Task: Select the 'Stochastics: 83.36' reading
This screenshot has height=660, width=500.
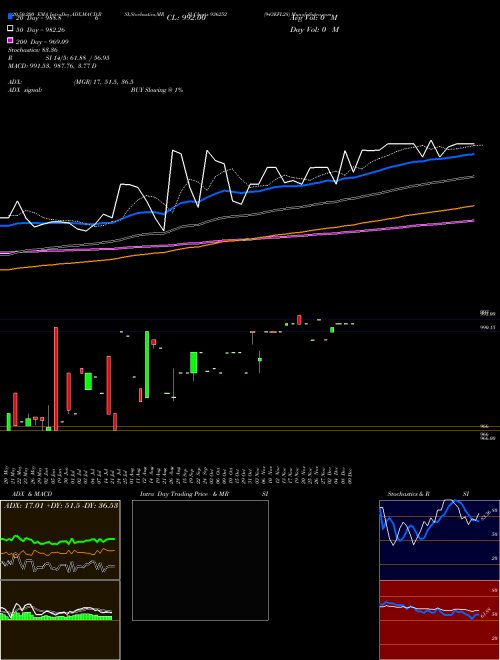Action: point(33,50)
